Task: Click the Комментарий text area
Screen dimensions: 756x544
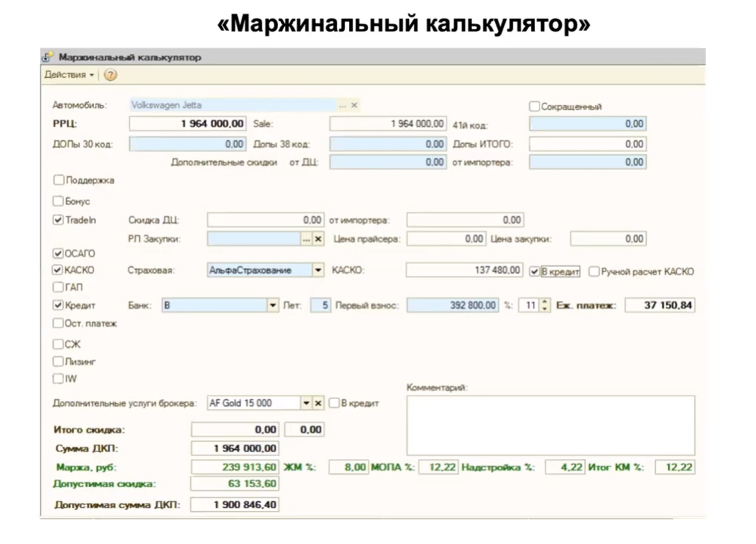Action: point(551,426)
